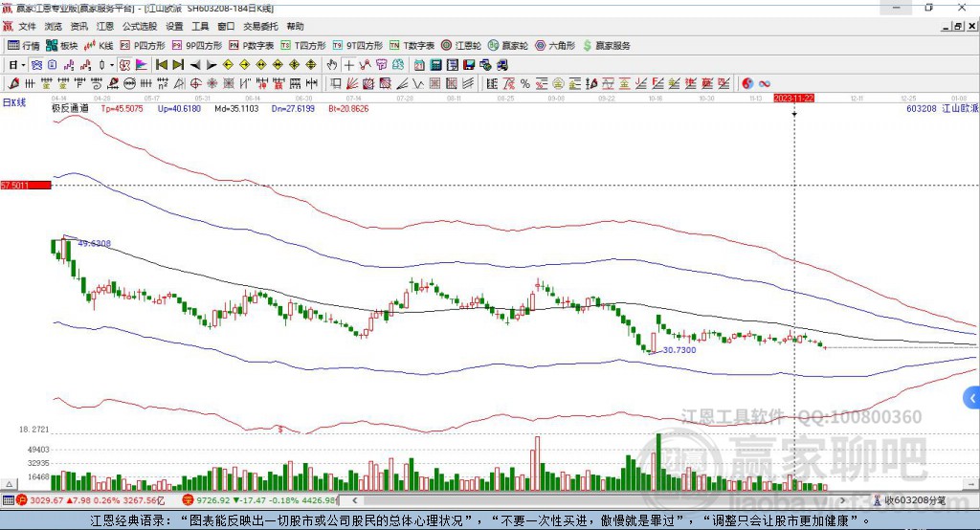Toggle the crosshair cursor tool

point(348,65)
